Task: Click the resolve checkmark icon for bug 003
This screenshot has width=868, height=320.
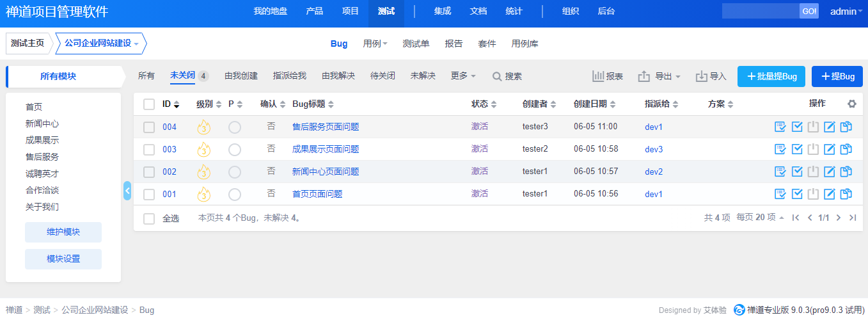Action: (797, 149)
